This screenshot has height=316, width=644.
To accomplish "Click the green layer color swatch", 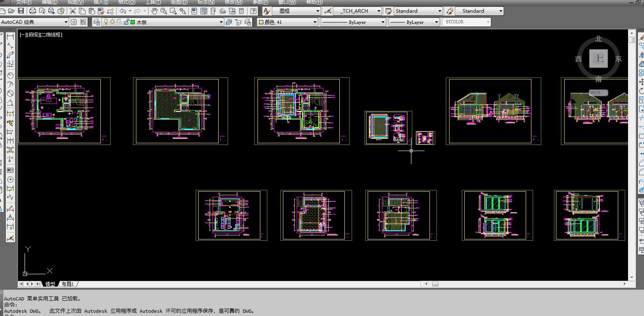I will click(x=133, y=22).
